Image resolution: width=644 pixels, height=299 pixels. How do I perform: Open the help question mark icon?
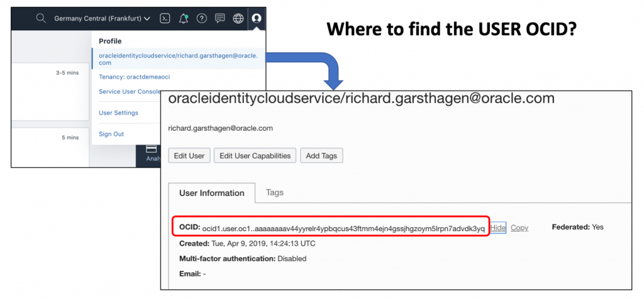pos(202,18)
